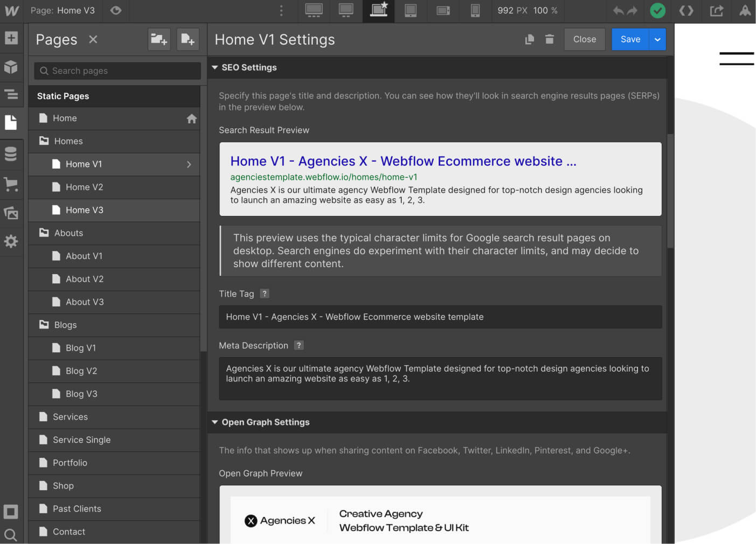Close the Pages panel
The height and width of the screenshot is (544, 756).
click(x=93, y=39)
